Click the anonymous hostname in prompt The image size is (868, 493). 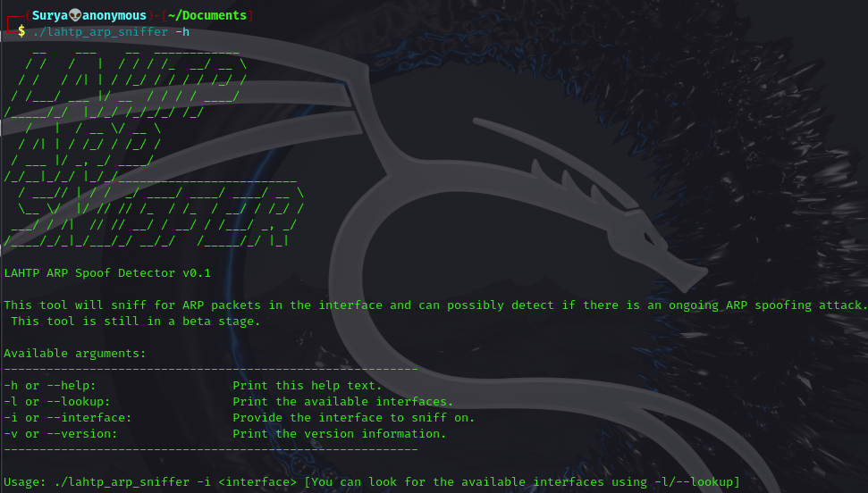(114, 15)
